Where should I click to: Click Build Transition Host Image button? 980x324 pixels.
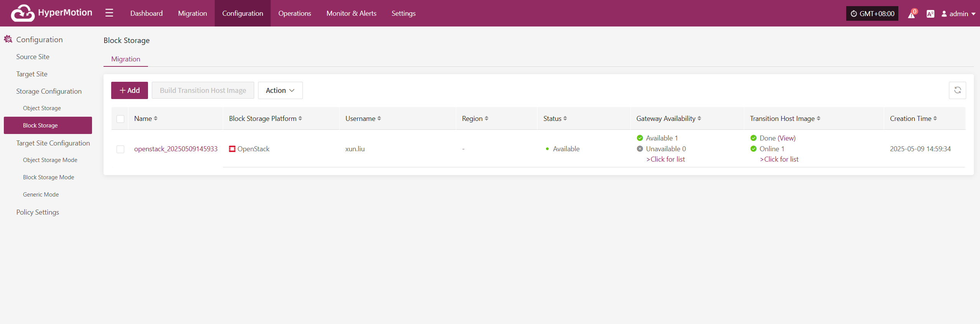(203, 90)
